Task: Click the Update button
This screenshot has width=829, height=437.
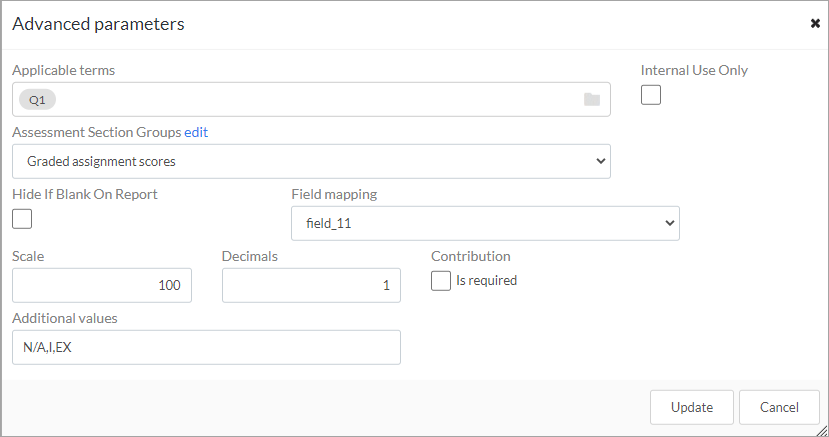Action: coord(692,407)
